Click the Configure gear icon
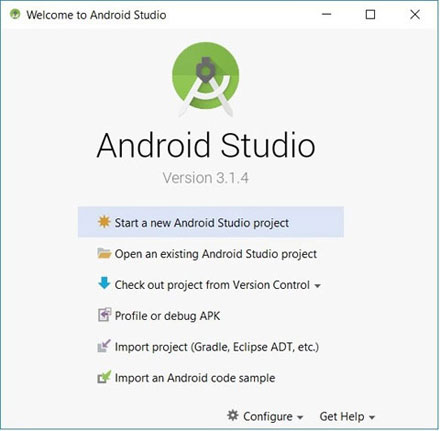Viewport: 440px width, 431px height. [x=233, y=415]
